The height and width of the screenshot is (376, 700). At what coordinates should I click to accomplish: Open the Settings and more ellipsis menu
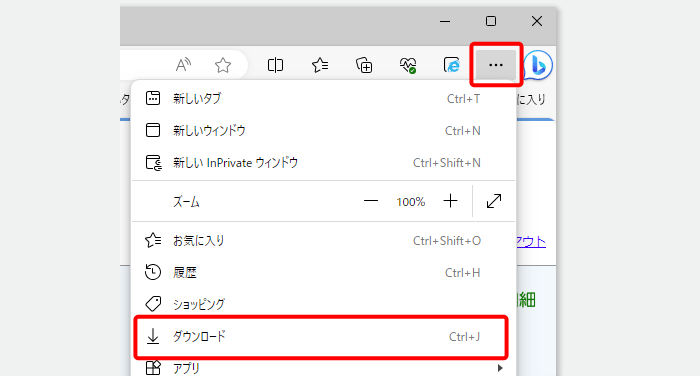[x=496, y=65]
